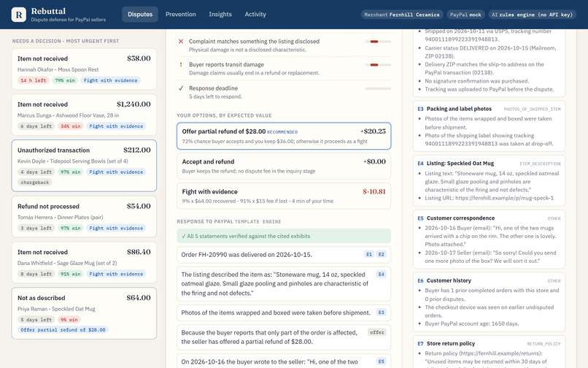
Task: Click the '14 h left' tag
Action: click(x=34, y=80)
